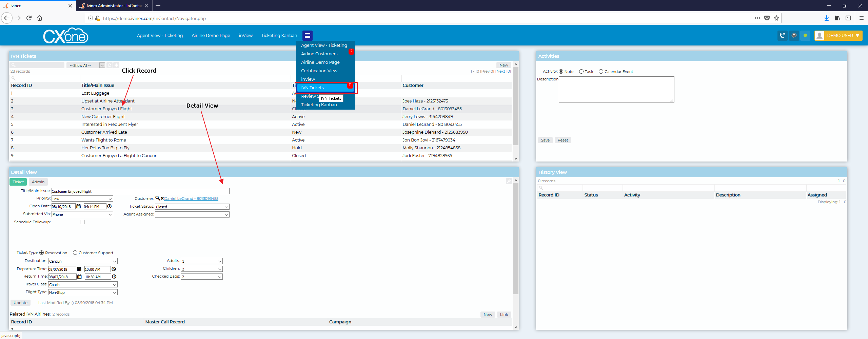
Task: Open the Checked Bags dropdown
Action: tap(202, 277)
